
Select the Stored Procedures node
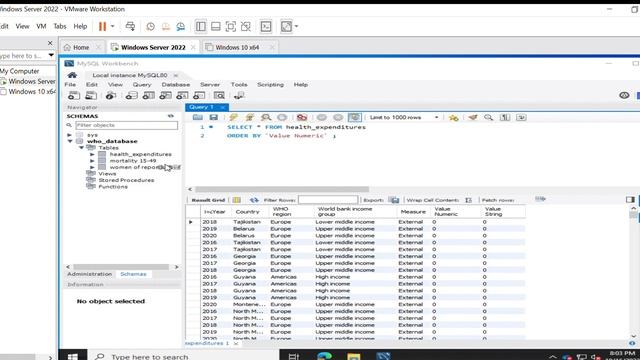(x=126, y=180)
